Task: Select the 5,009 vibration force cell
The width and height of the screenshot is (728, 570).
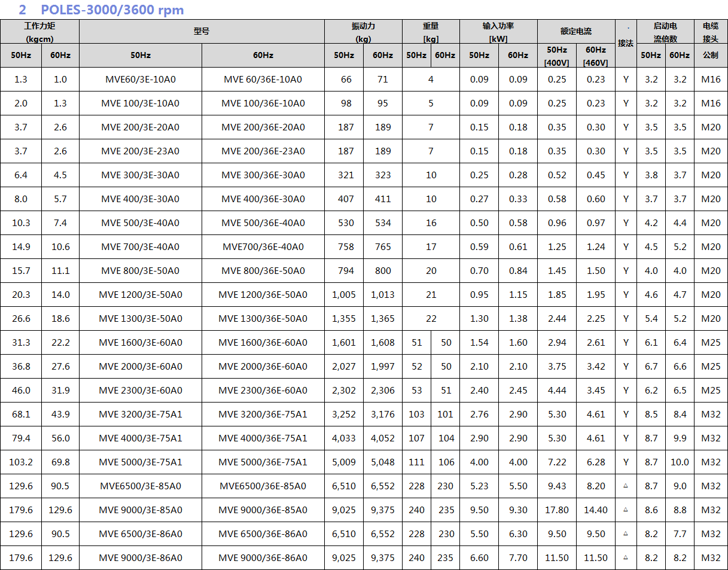Action: (x=343, y=462)
